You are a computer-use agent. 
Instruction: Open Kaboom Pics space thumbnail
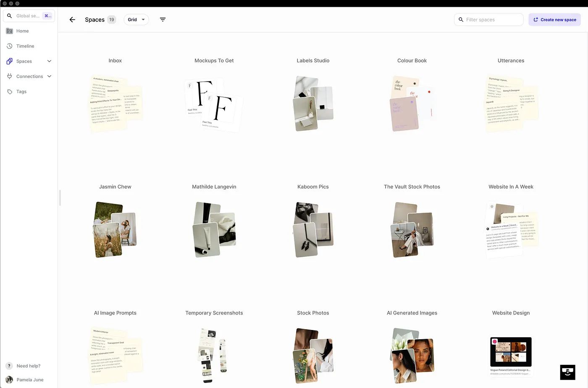coord(313,230)
